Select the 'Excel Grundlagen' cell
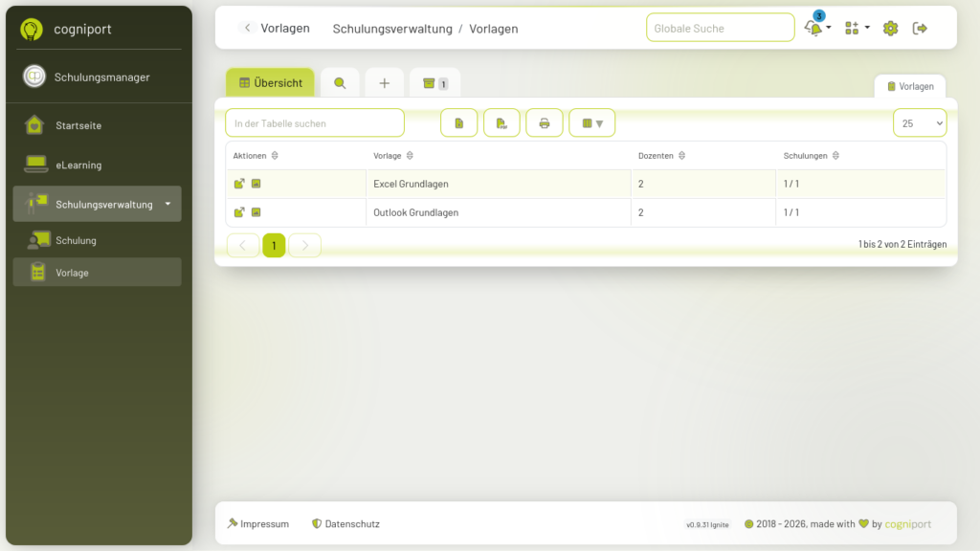The image size is (980, 551). 499,184
